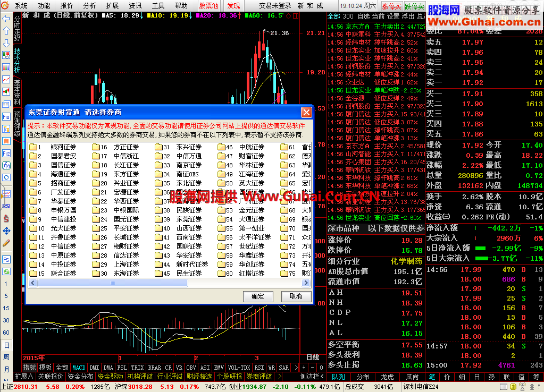Click the back arrow icon in left toolbar
Viewport: 544px width, 392px height.
click(x=6, y=19)
